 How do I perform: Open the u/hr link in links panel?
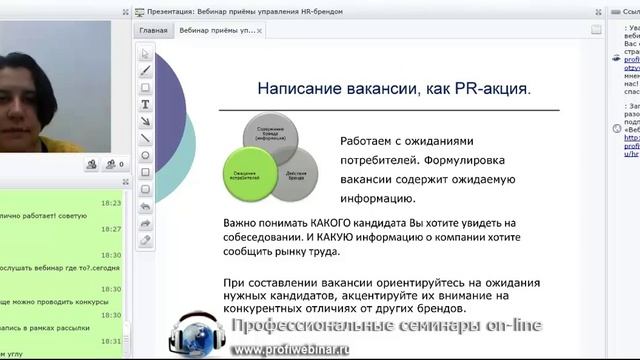[631, 154]
